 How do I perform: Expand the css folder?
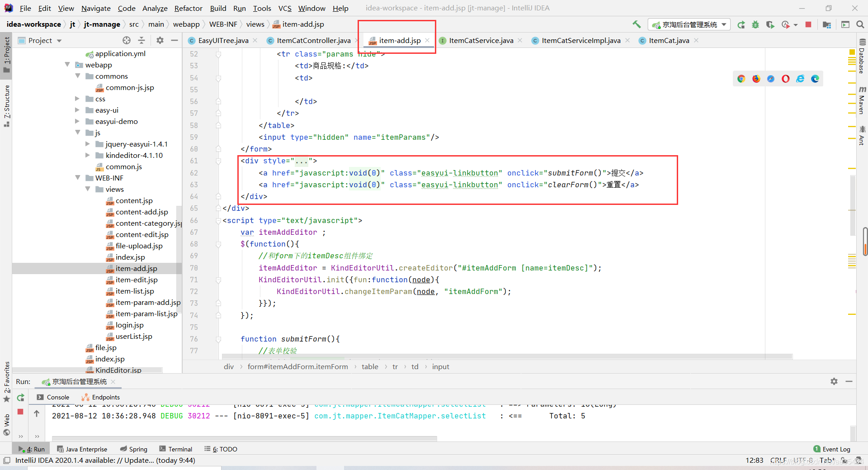point(77,99)
